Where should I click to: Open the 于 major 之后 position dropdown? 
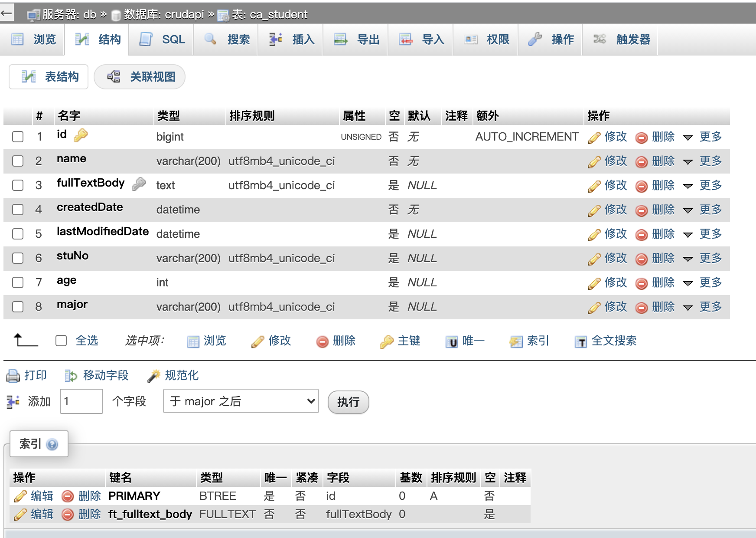(241, 401)
